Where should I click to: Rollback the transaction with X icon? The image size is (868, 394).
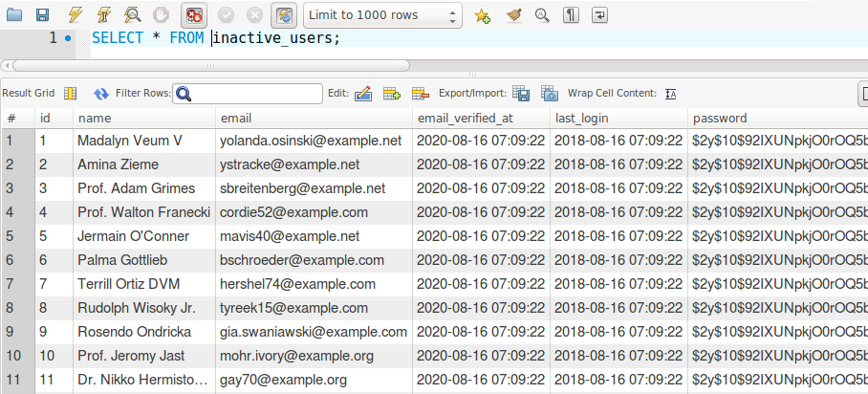pyautogui.click(x=254, y=15)
